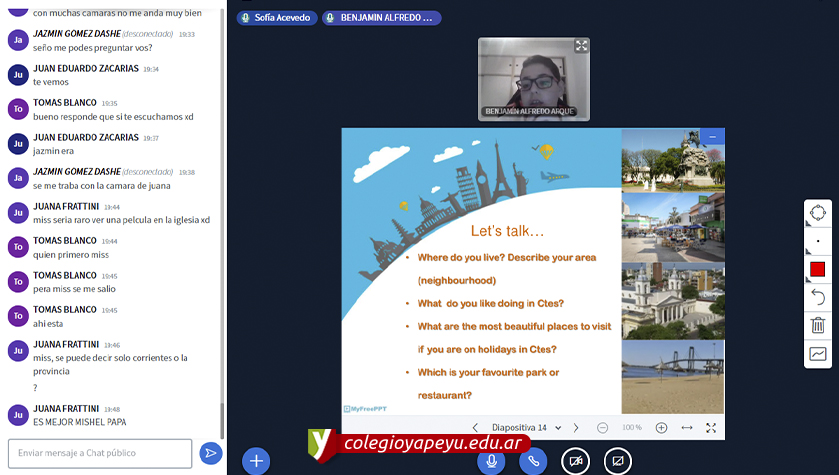839x475 pixels.
Task: Select the whiteboard pan tool
Action: click(x=818, y=214)
